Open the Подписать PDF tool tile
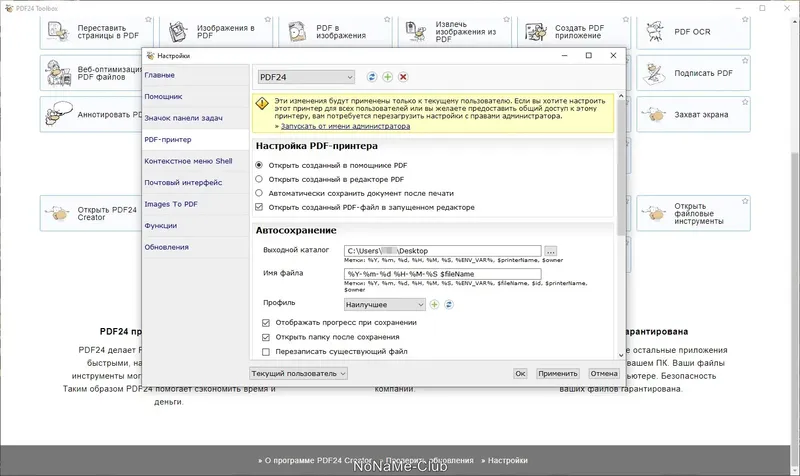 (693, 73)
